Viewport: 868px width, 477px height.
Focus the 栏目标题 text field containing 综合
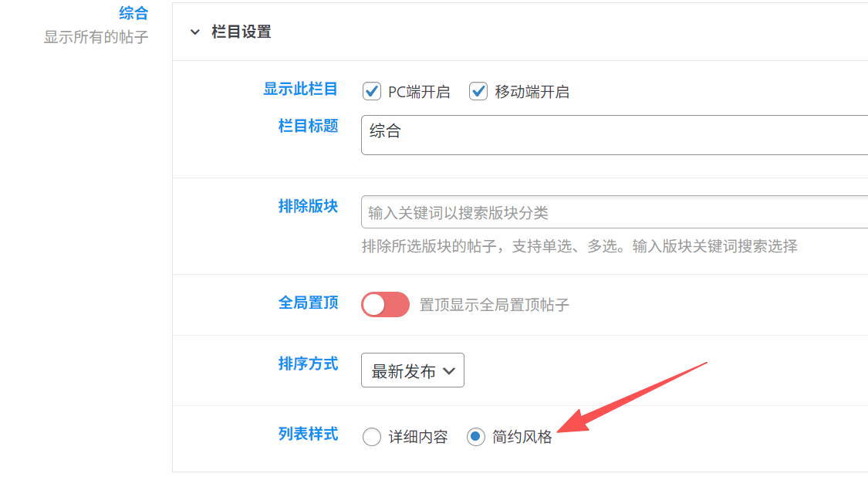coord(614,135)
